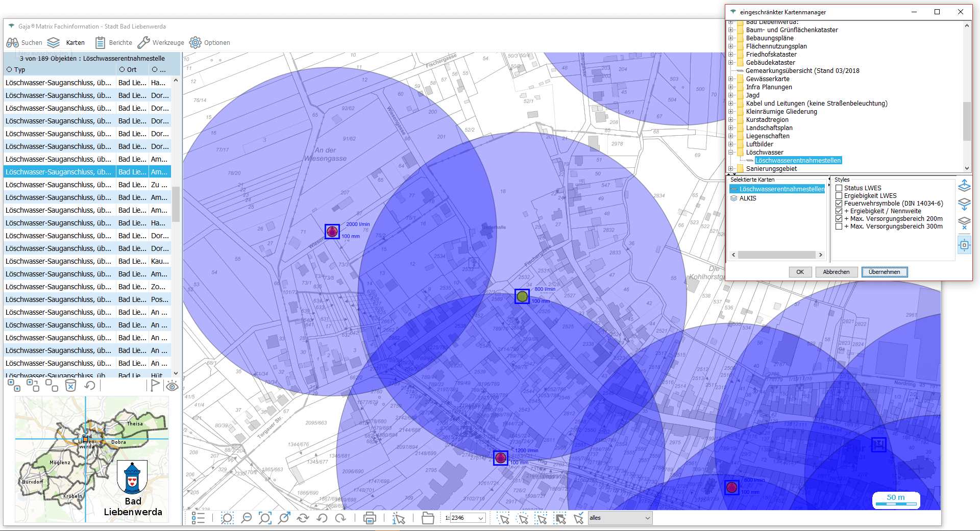Toggle the eye visibility icon
980x531 pixels.
point(172,386)
